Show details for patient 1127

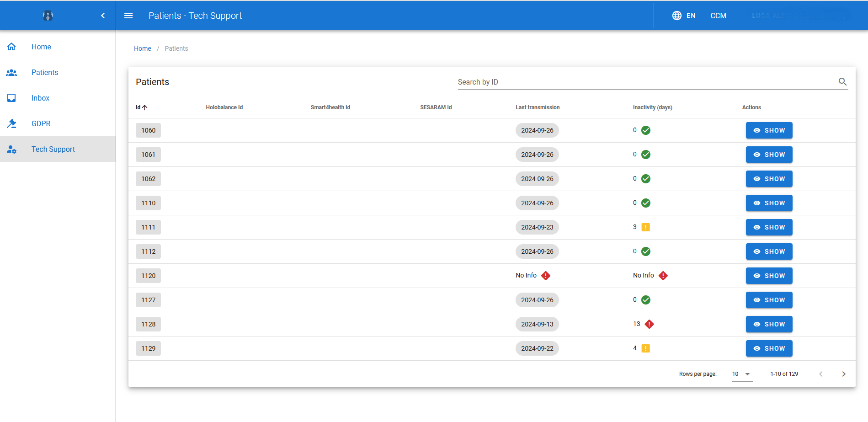pos(769,300)
